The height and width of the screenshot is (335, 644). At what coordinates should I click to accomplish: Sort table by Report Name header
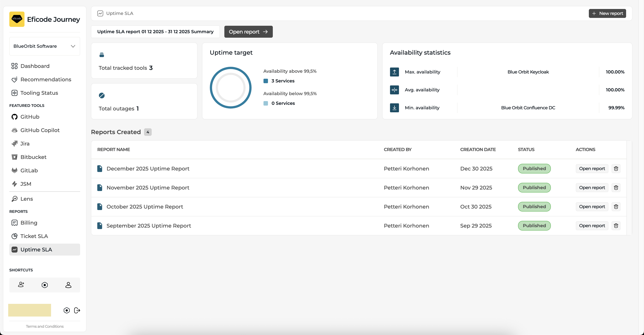tap(113, 149)
